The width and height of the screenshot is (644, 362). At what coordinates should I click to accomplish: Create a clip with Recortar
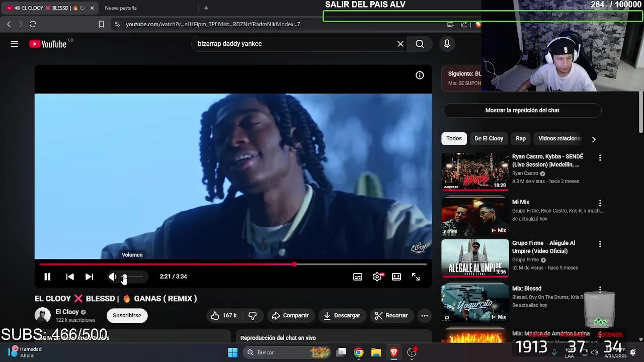pos(391,315)
